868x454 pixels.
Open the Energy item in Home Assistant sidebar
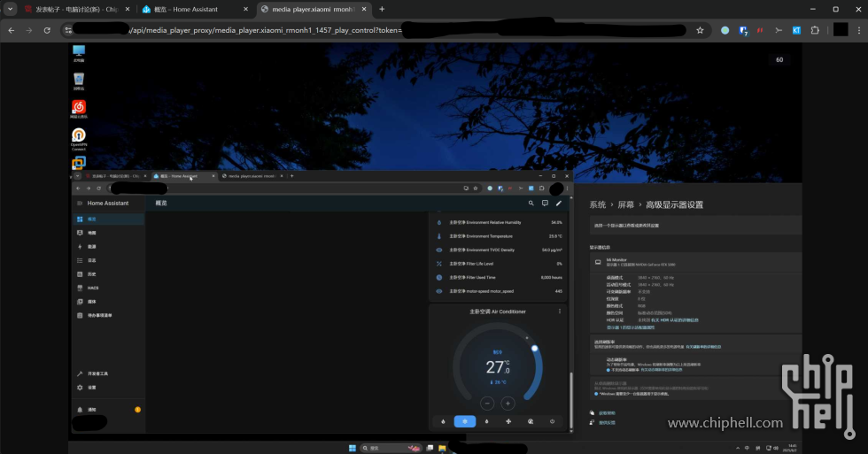point(108,247)
